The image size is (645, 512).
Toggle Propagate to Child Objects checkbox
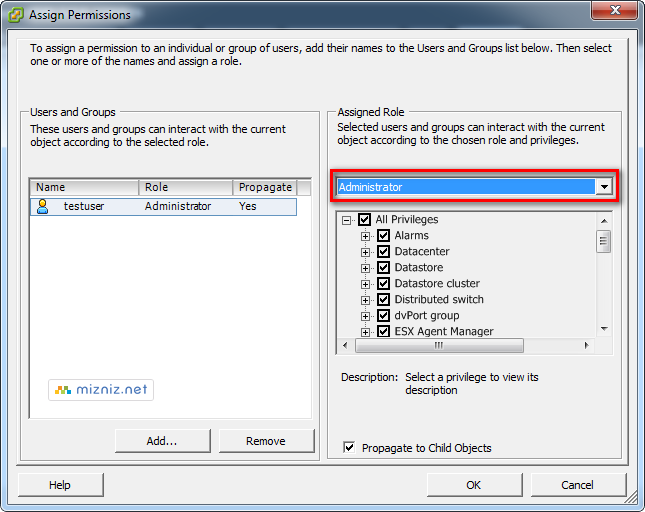349,447
